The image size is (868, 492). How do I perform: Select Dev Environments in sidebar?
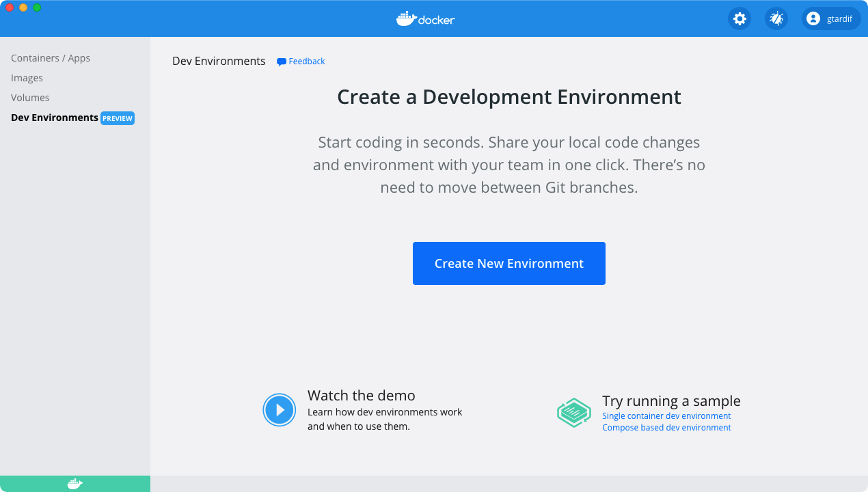point(54,118)
